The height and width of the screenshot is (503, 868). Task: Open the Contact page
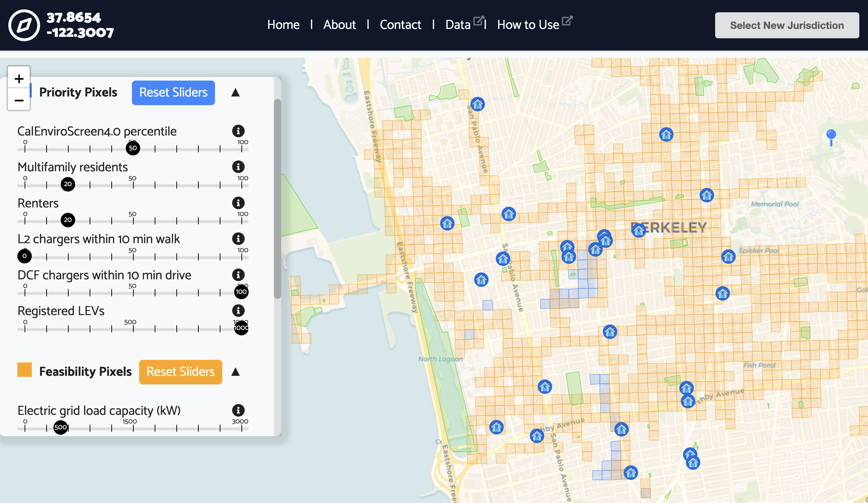(x=400, y=25)
